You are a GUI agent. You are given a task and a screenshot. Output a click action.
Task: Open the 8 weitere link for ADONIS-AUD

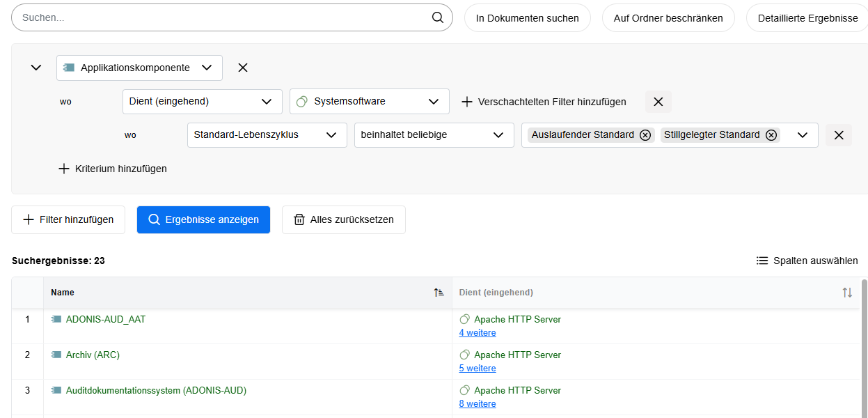pyautogui.click(x=478, y=403)
